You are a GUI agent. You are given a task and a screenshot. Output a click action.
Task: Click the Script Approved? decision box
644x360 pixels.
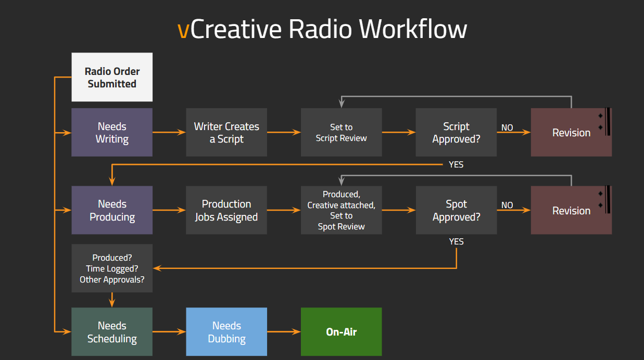pyautogui.click(x=456, y=132)
